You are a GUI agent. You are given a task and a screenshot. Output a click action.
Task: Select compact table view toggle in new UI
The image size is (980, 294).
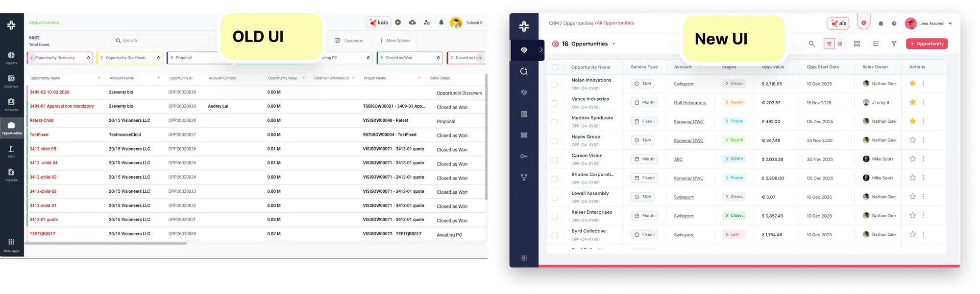(x=840, y=44)
